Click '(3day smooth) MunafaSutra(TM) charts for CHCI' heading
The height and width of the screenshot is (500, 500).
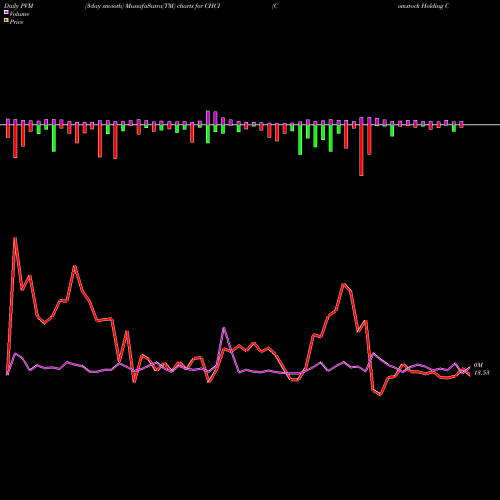point(153,6)
